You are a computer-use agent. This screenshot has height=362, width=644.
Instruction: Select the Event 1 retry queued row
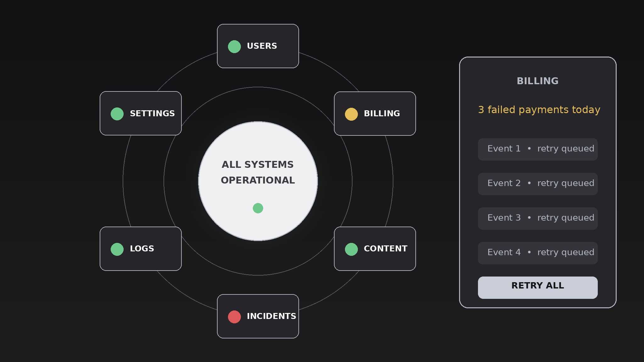click(x=538, y=149)
